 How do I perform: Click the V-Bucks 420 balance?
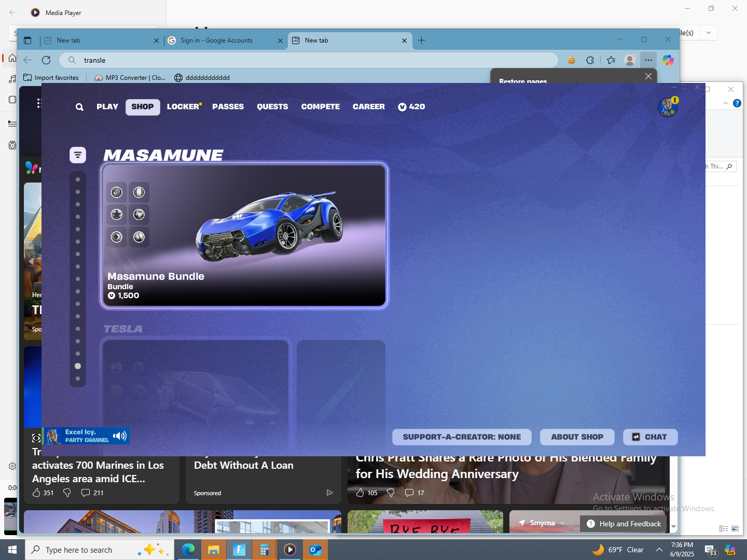[411, 107]
